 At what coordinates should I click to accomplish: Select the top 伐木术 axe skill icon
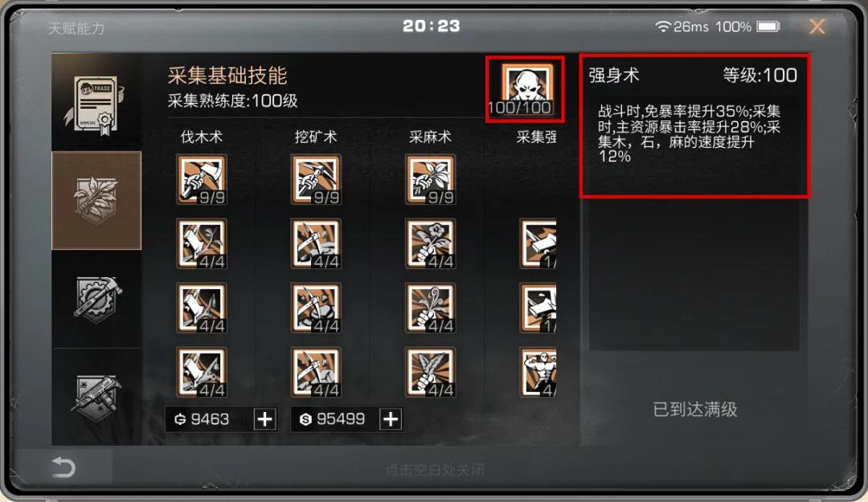click(x=202, y=179)
